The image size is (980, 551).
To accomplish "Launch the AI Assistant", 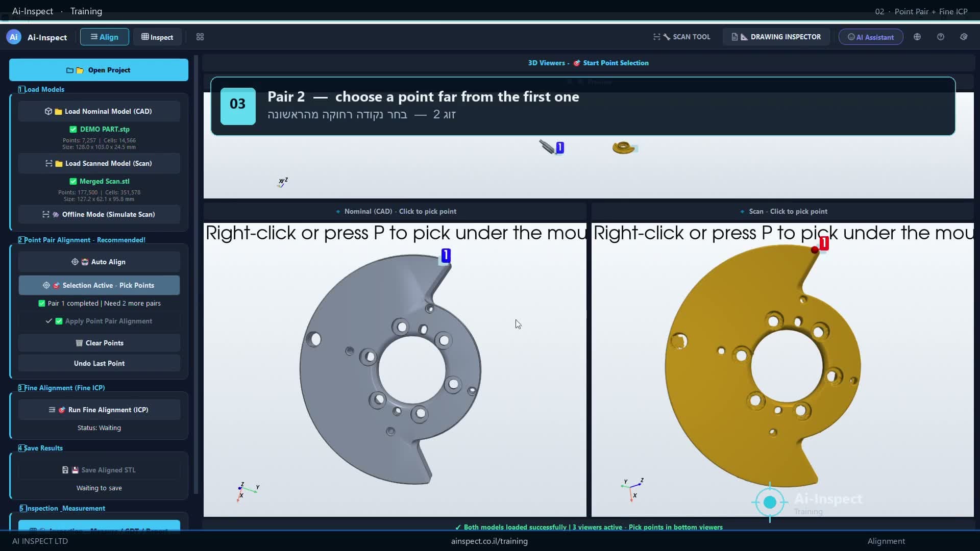I will pyautogui.click(x=871, y=37).
